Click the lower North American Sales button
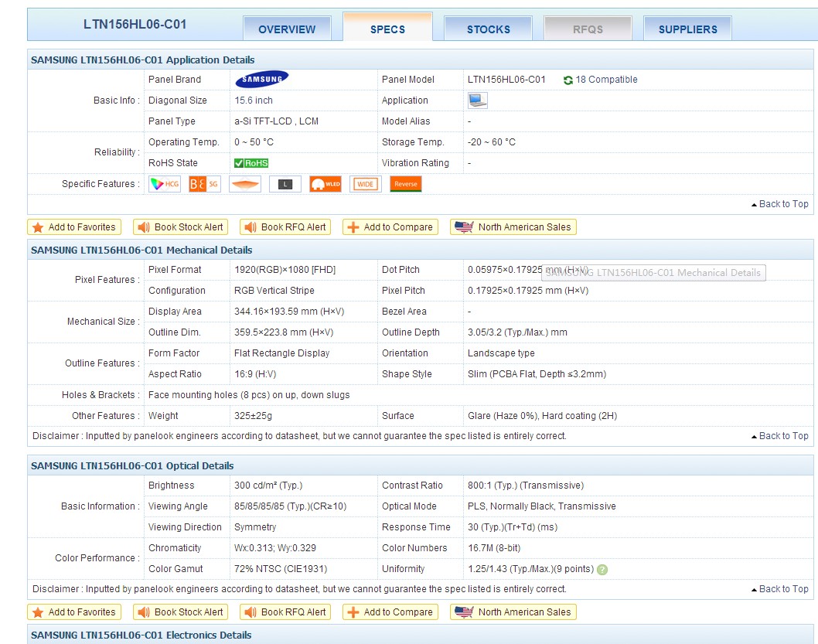Image resolution: width=818 pixels, height=644 pixels. coord(513,612)
